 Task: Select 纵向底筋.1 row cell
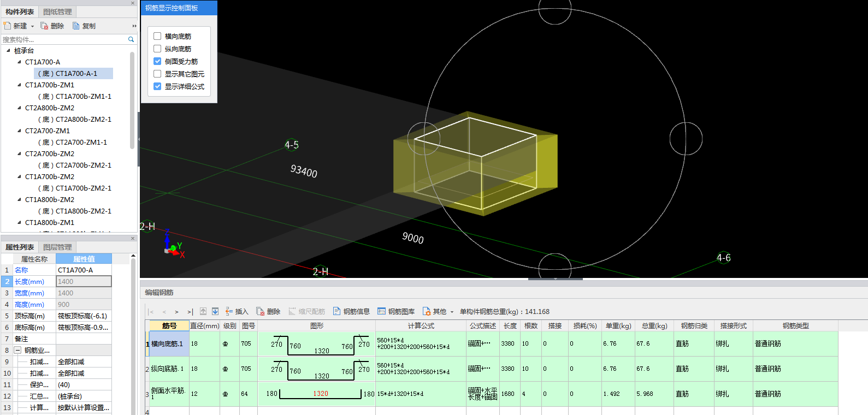[169, 369]
